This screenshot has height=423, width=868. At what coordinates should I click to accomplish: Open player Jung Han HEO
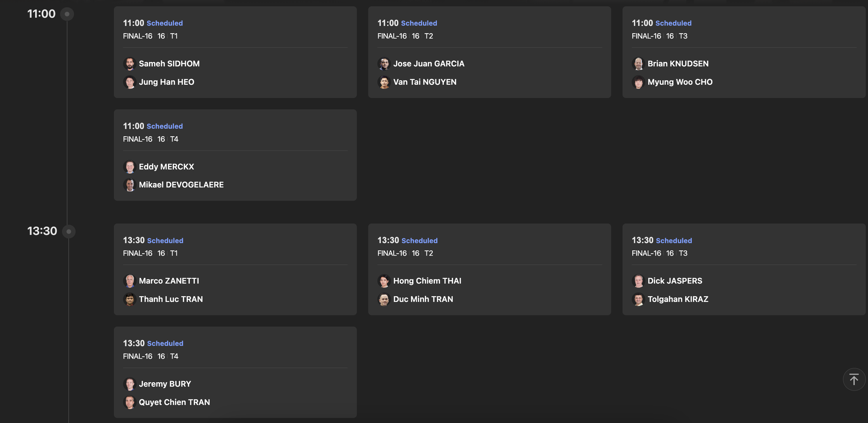pyautogui.click(x=166, y=82)
